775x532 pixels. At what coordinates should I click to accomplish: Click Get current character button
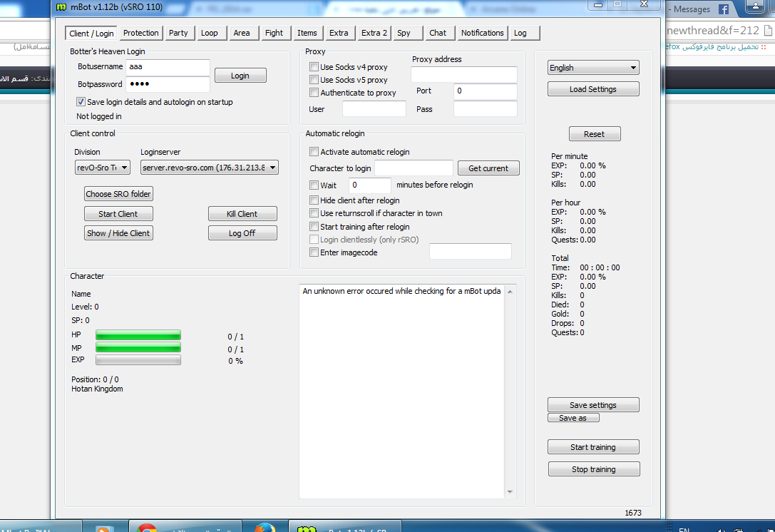click(488, 168)
